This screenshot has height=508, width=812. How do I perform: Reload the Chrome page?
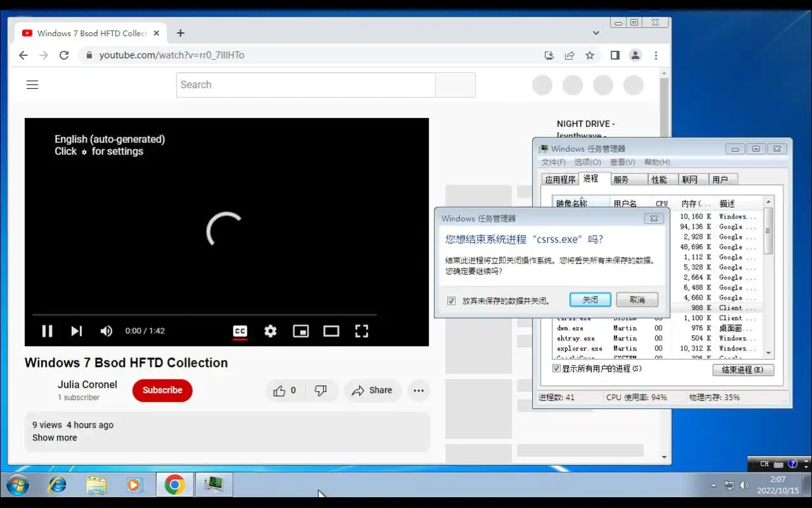[64, 55]
